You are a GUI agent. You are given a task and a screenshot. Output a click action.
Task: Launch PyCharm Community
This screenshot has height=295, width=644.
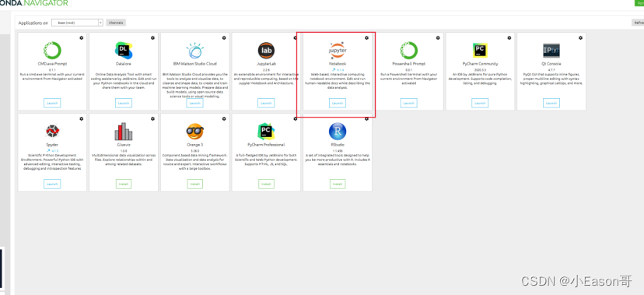click(480, 103)
